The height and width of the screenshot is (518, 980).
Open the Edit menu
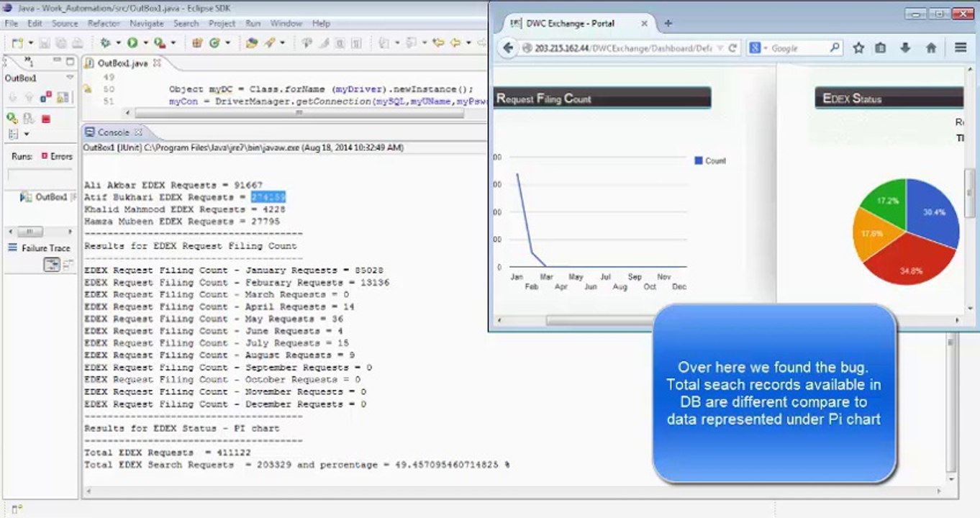tap(35, 24)
